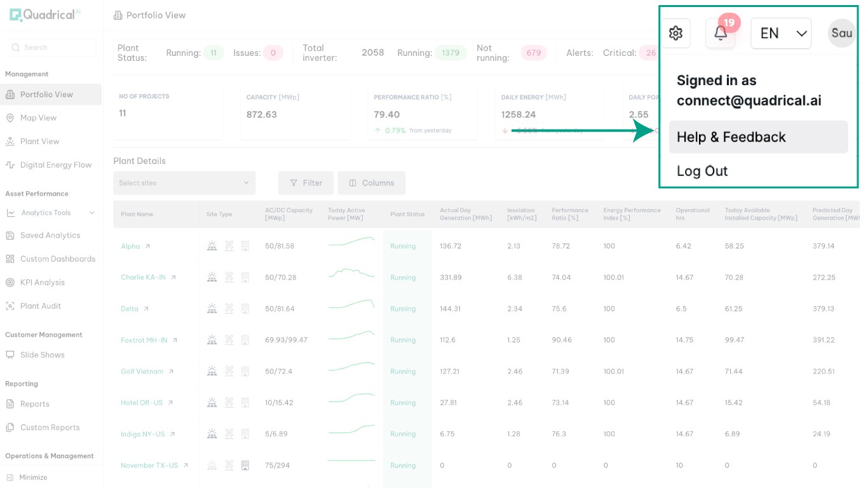Viewport: 868px width, 488px height.
Task: Click the Saved Analytics save icon
Action: click(x=10, y=236)
